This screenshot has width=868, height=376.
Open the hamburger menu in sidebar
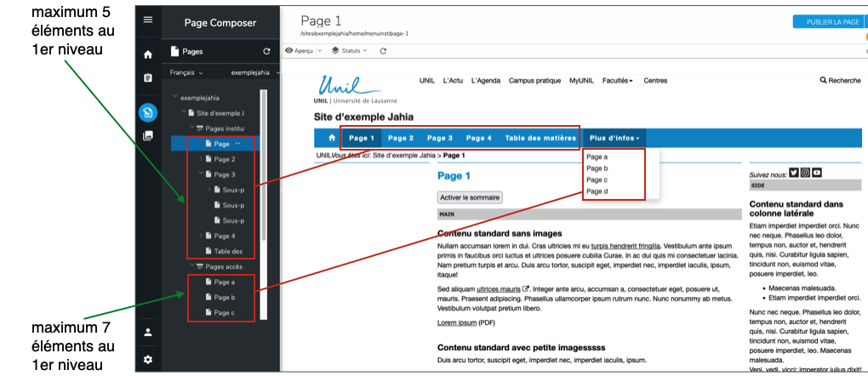coord(148,20)
